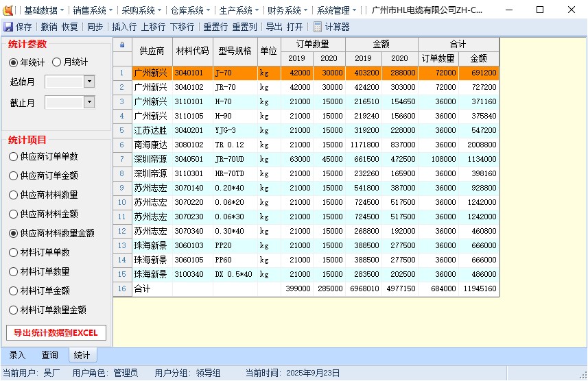Select the 月统计 radio button
588x381 pixels.
[57, 62]
